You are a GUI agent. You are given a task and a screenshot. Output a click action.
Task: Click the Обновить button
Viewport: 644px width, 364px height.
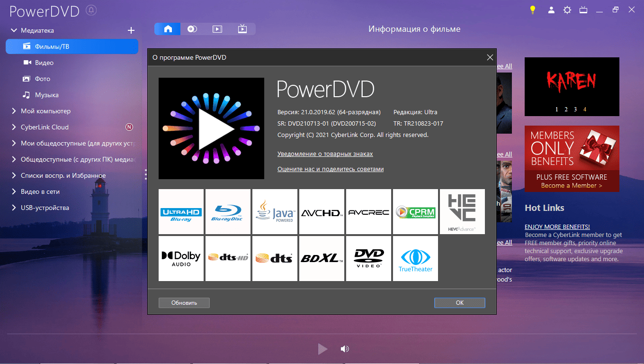[x=184, y=302]
